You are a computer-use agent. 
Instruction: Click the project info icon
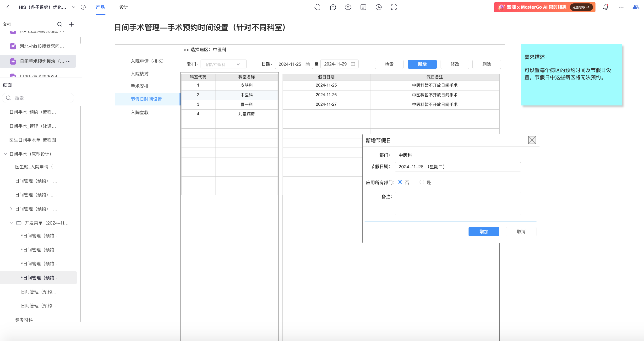tap(83, 7)
